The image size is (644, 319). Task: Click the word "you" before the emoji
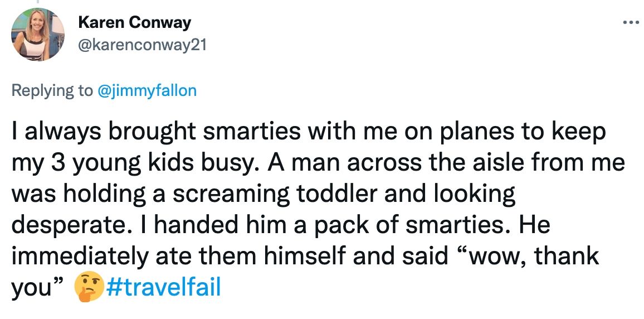tap(32, 288)
